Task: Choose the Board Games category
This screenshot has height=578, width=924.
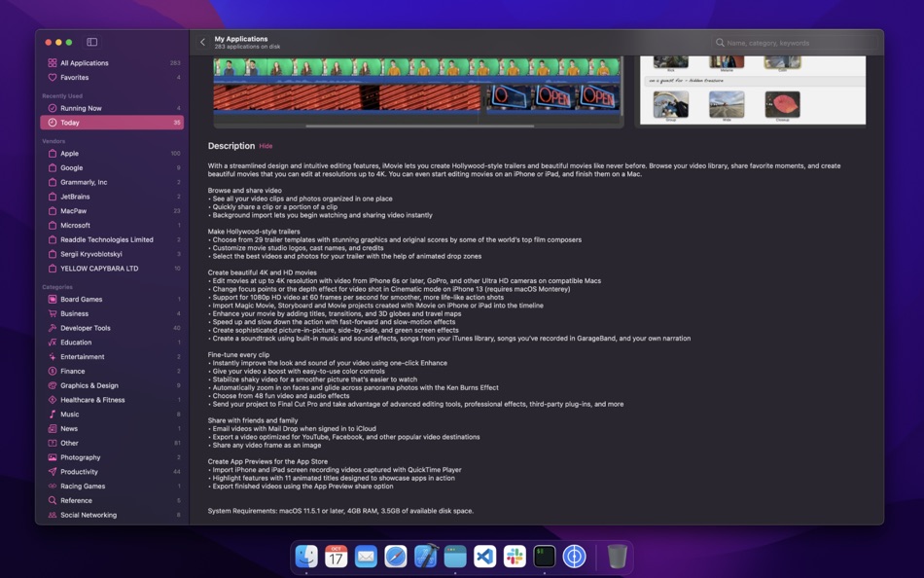Action: pos(112,299)
